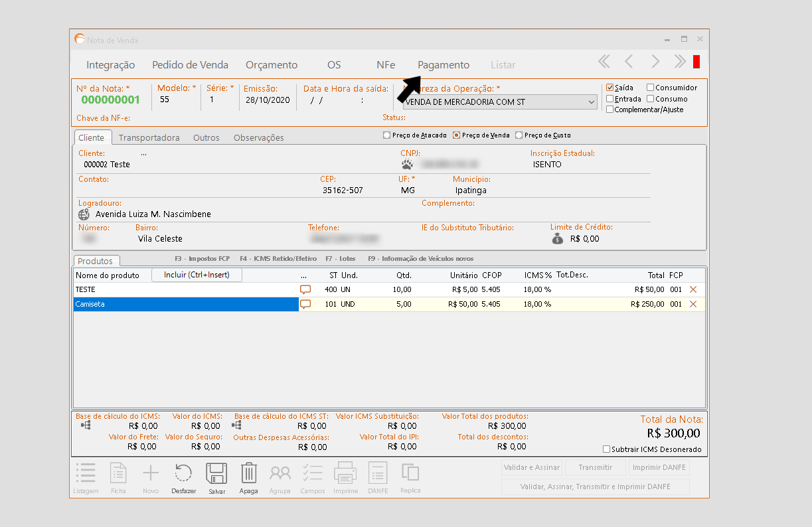
Task: Click the paw icon next to CNPJ
Action: point(408,164)
